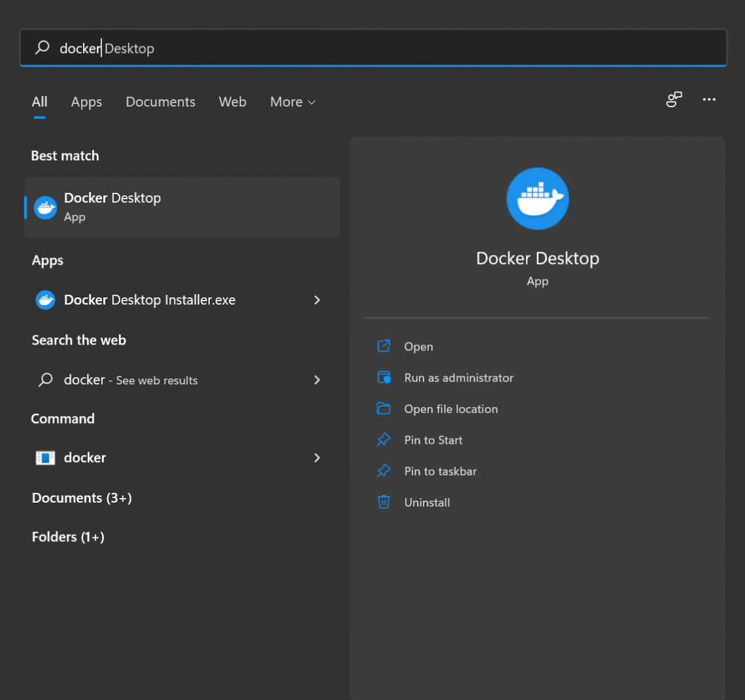Image resolution: width=745 pixels, height=700 pixels.
Task: Select Pin to Start
Action: click(x=433, y=440)
